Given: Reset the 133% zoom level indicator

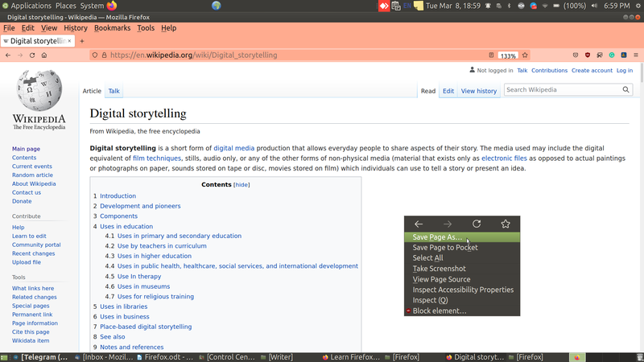Looking at the screenshot, I should (x=508, y=56).
